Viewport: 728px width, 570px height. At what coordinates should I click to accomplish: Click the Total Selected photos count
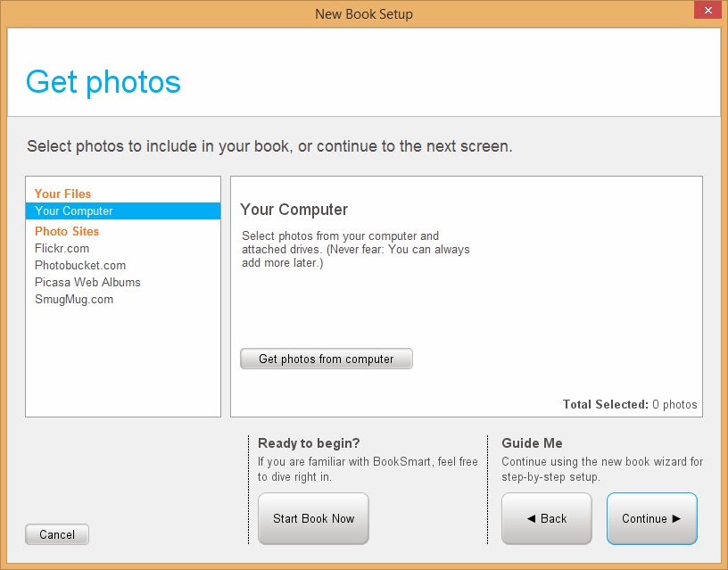(630, 405)
